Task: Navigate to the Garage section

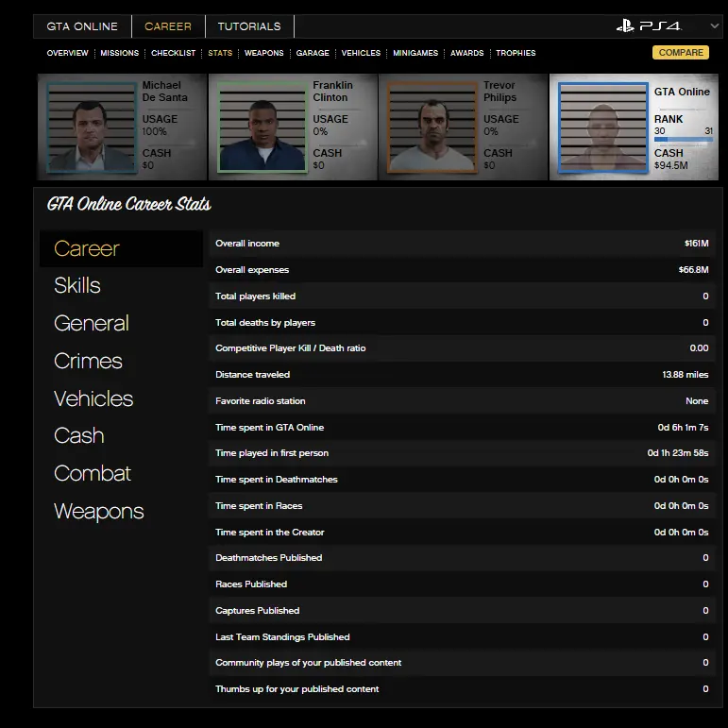Action: pos(313,53)
